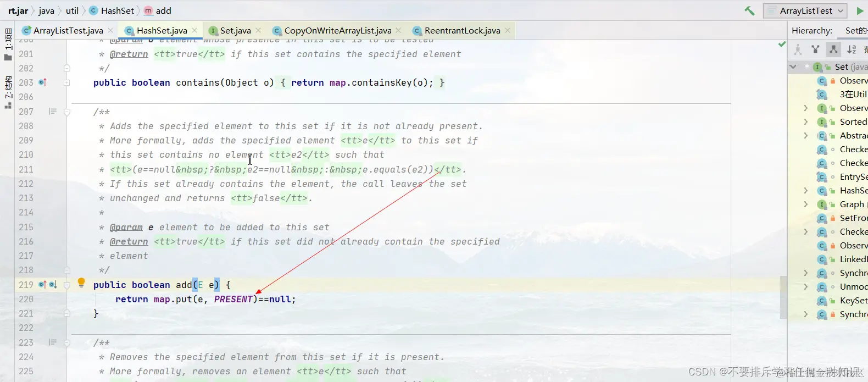Select class hierarchy view icon

pos(798,49)
